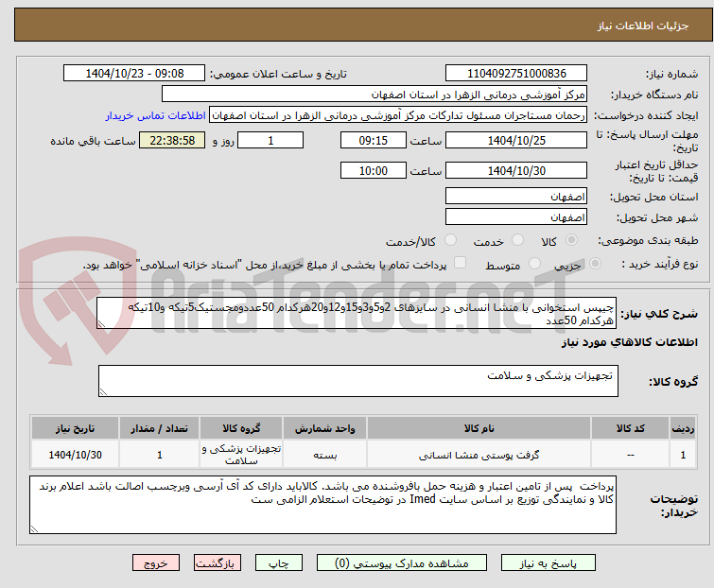The height and width of the screenshot is (588, 714).
Task: Click item name گرفت پوستی منشا انسانی
Action: coord(479,455)
